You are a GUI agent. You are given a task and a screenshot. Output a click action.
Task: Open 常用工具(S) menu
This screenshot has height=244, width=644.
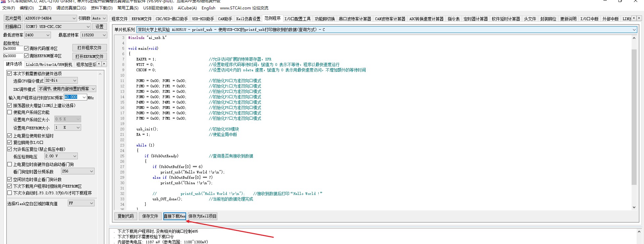128,8
